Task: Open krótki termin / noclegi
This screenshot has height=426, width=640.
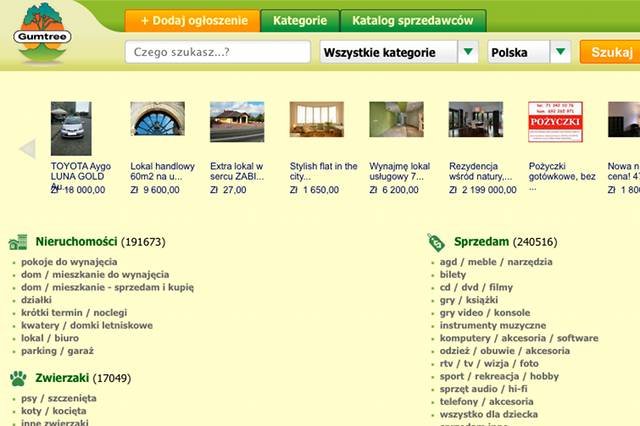Action: 74,313
